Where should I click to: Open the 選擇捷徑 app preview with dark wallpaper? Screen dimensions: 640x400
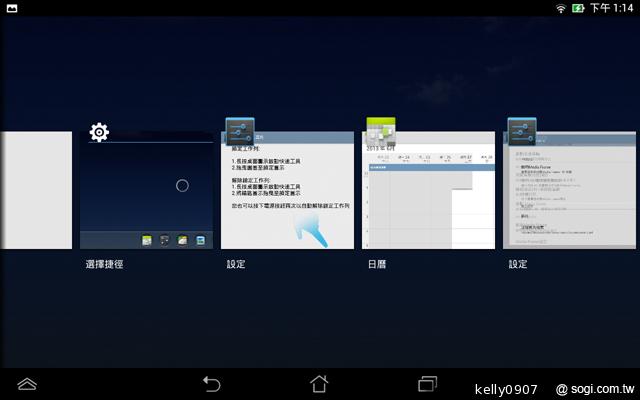coord(147,190)
